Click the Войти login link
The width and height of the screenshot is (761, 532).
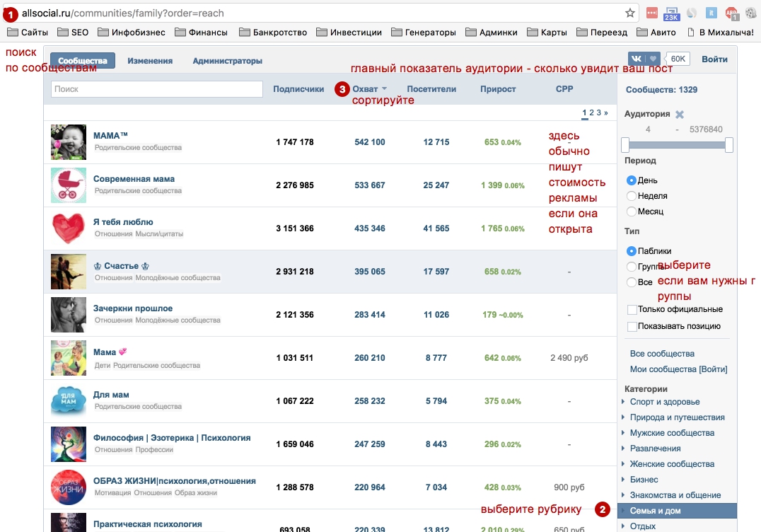pos(714,59)
